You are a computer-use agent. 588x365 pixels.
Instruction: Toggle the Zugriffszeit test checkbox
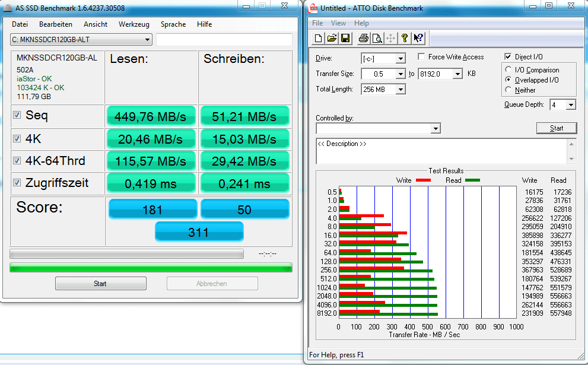point(17,183)
